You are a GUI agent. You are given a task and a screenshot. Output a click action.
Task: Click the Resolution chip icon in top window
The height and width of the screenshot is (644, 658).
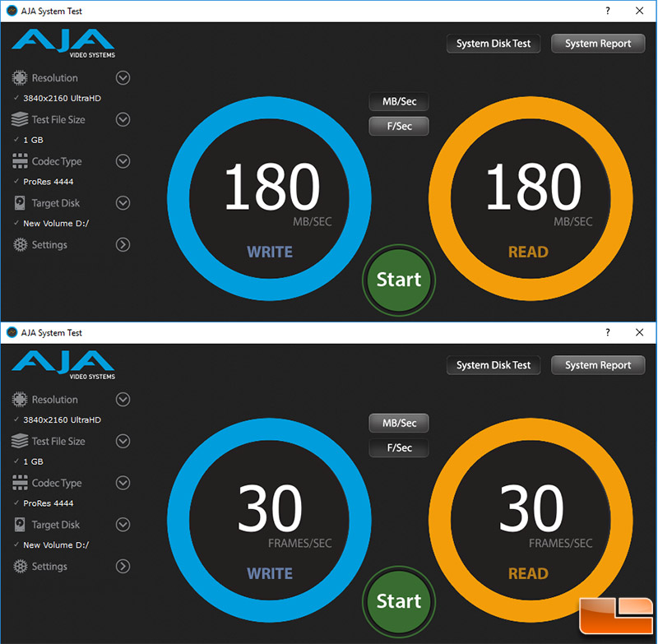(19, 77)
